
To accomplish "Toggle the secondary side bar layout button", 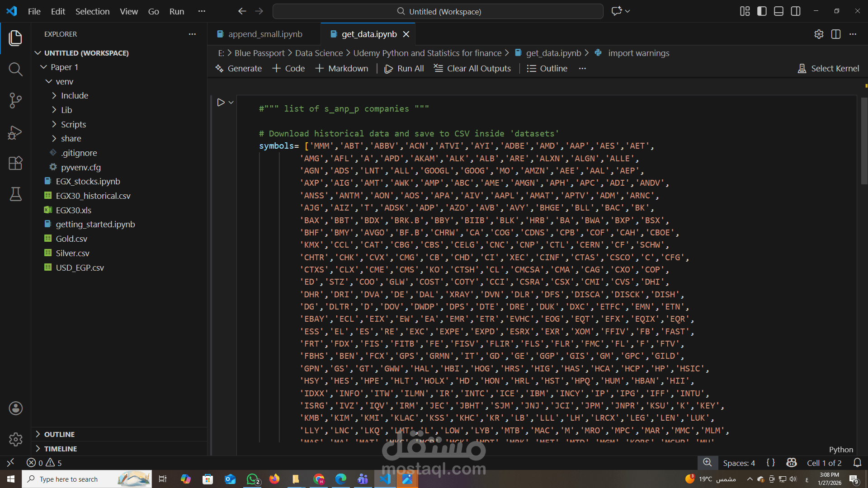I will tap(796, 11).
